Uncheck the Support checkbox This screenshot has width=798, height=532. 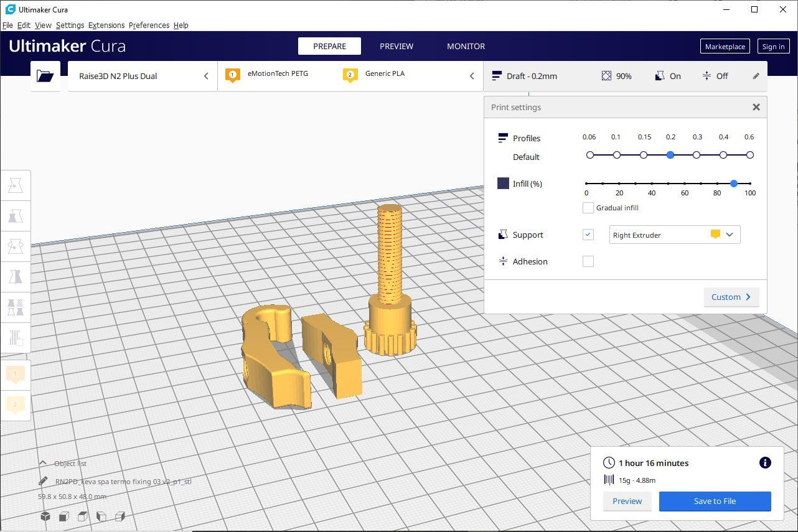coord(588,235)
